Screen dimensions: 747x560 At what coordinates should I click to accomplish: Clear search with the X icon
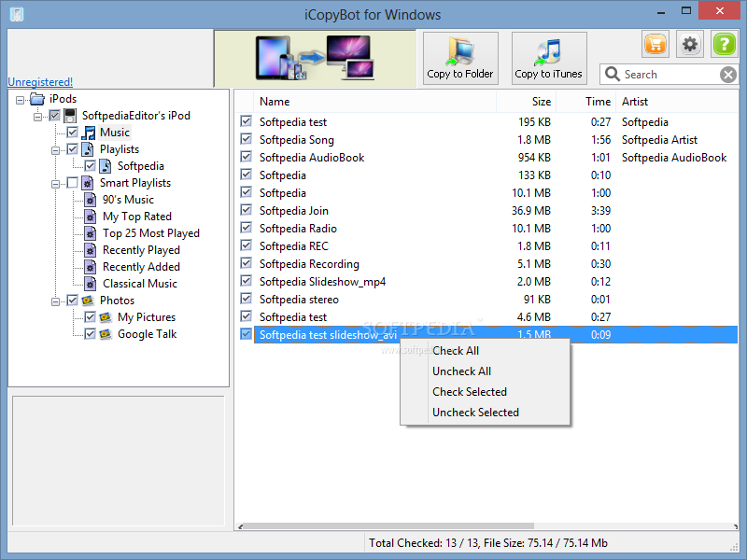pos(728,75)
